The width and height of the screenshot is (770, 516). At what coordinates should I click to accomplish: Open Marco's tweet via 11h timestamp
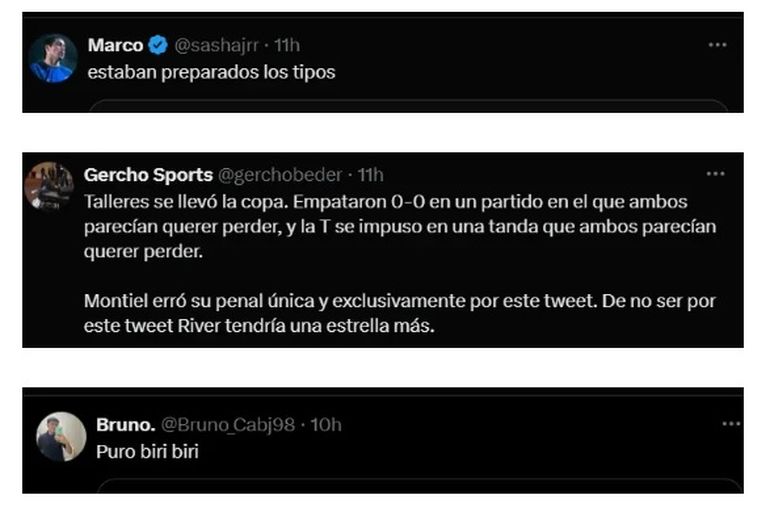[x=287, y=45]
